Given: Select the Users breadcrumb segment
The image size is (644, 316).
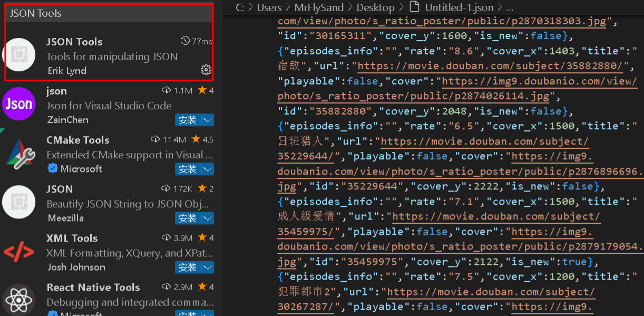Looking at the screenshot, I should coord(269,7).
